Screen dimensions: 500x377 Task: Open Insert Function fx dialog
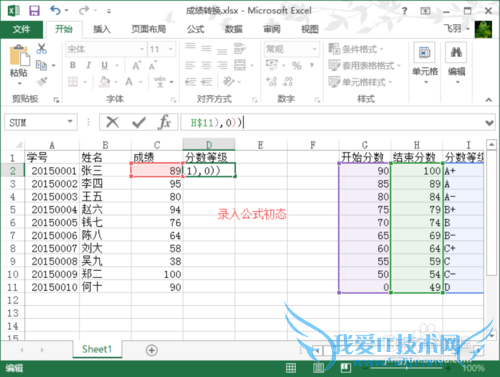[x=164, y=122]
